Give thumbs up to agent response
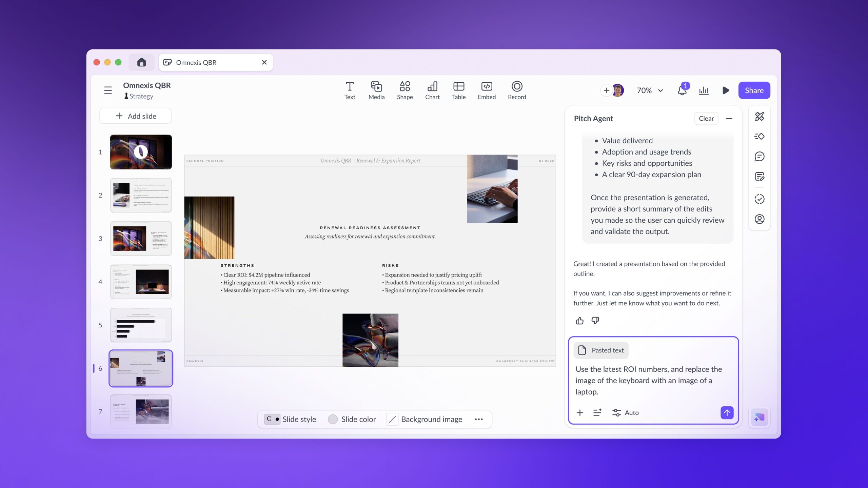Image resolution: width=868 pixels, height=488 pixels. click(580, 321)
